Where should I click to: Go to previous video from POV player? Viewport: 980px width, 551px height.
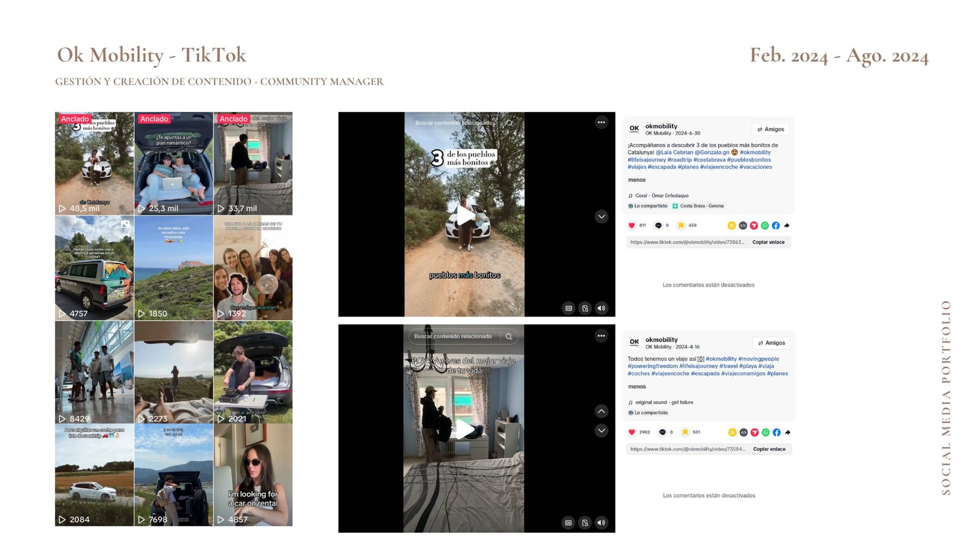click(601, 411)
